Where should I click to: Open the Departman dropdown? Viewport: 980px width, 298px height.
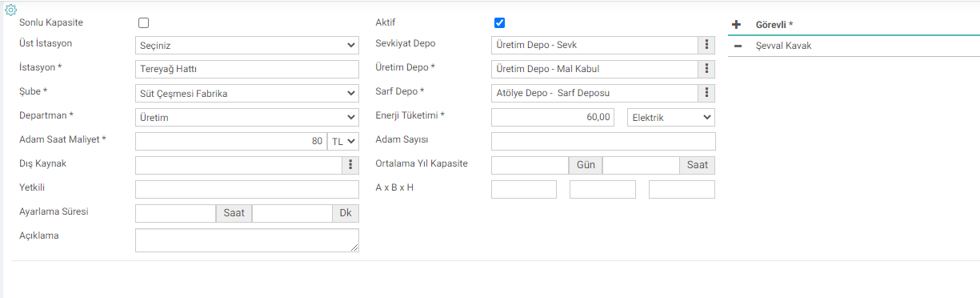[247, 117]
